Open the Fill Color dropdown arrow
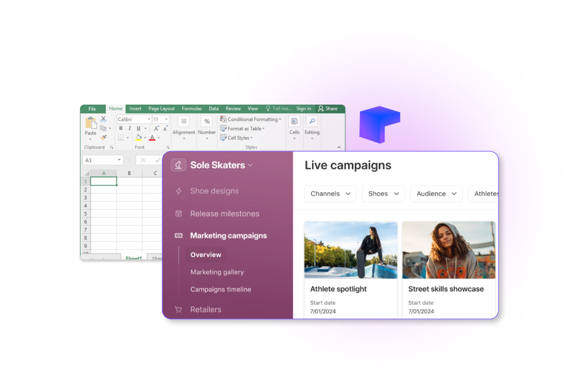578x392 pixels. click(x=145, y=138)
